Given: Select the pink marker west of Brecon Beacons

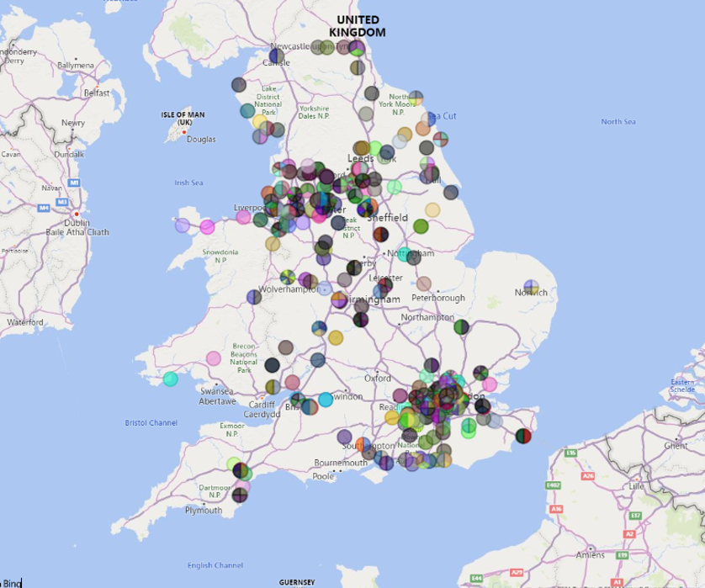Looking at the screenshot, I should click(214, 358).
